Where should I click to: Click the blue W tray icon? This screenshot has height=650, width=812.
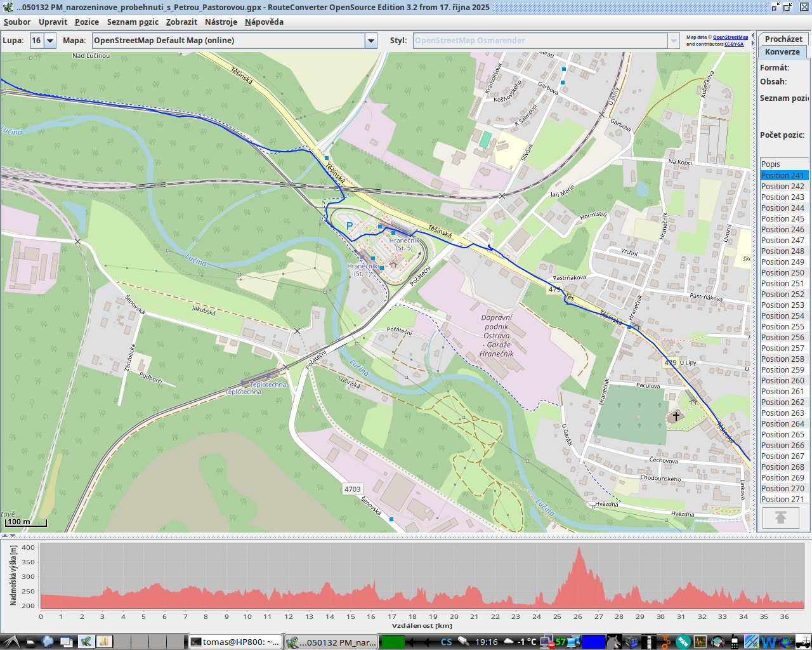pos(768,642)
